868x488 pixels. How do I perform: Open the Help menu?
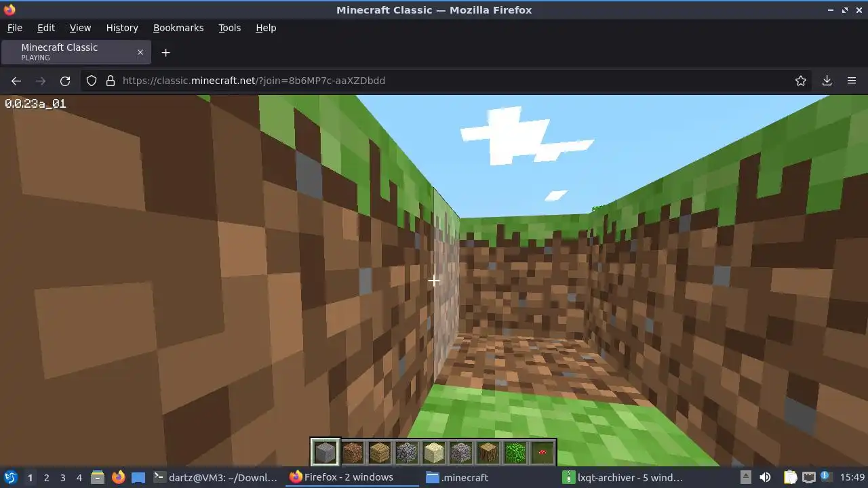[x=266, y=28]
